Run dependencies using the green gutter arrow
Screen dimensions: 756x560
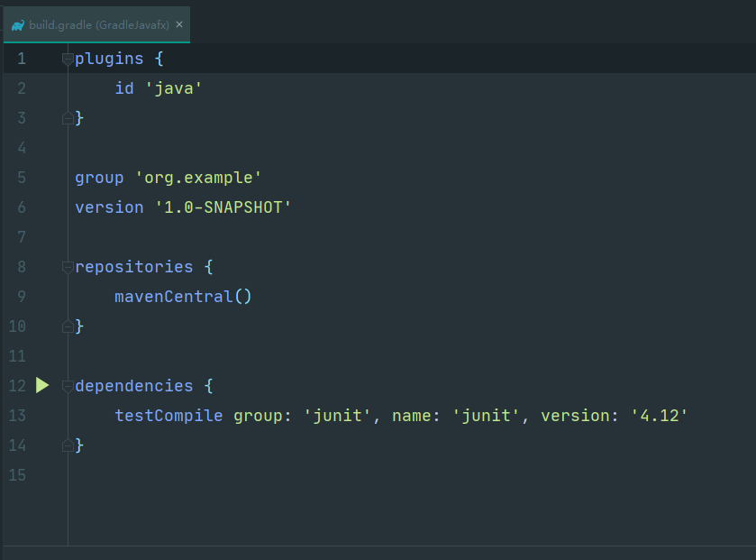point(42,385)
